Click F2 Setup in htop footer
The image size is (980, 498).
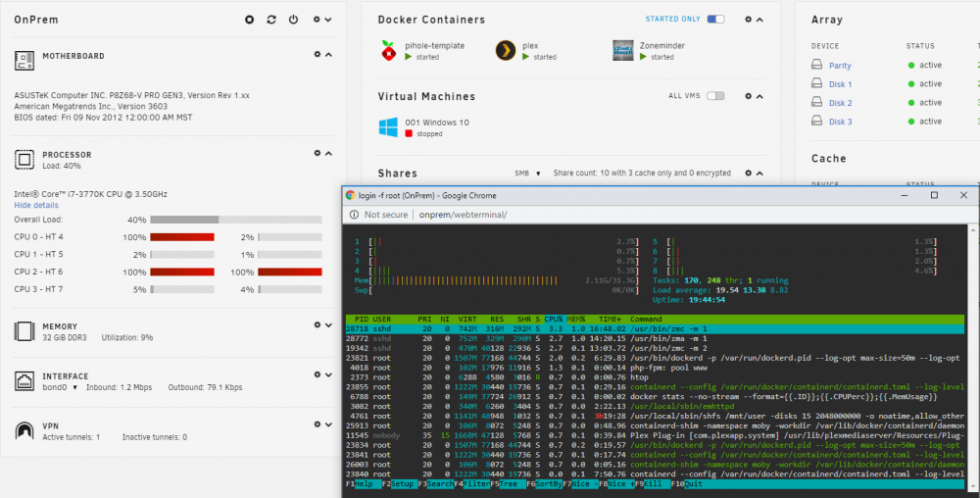[x=400, y=483]
